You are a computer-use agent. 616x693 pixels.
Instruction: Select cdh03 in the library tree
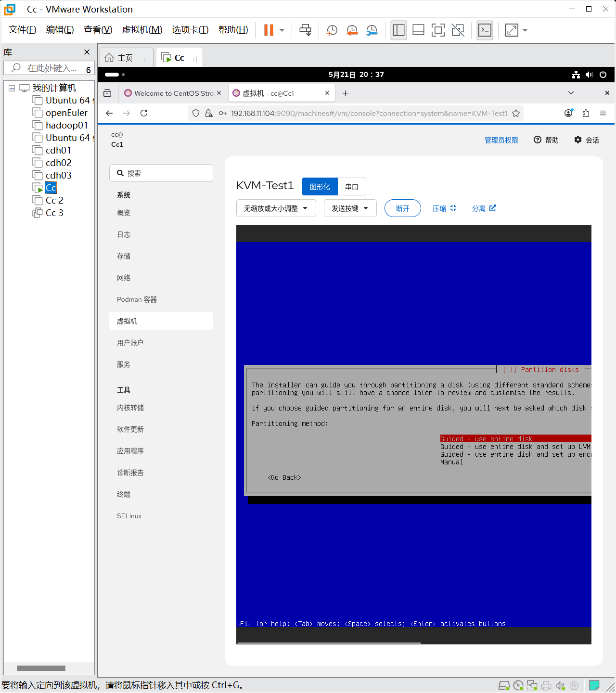(58, 175)
